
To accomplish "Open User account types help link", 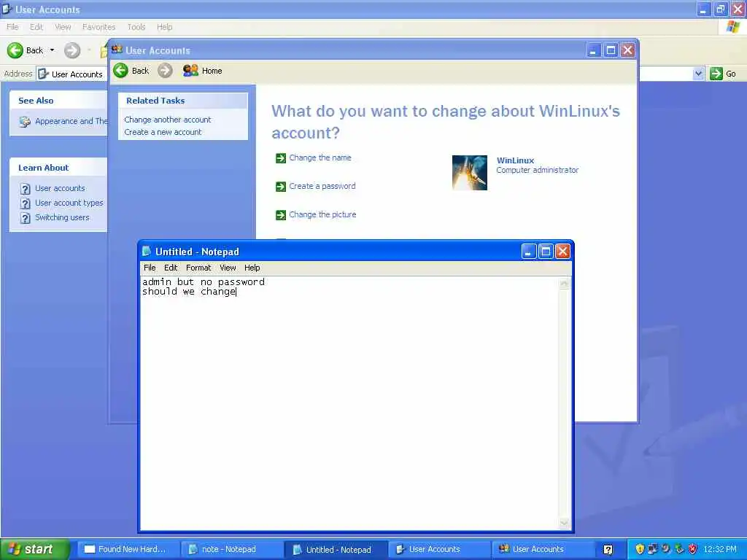I will point(69,203).
